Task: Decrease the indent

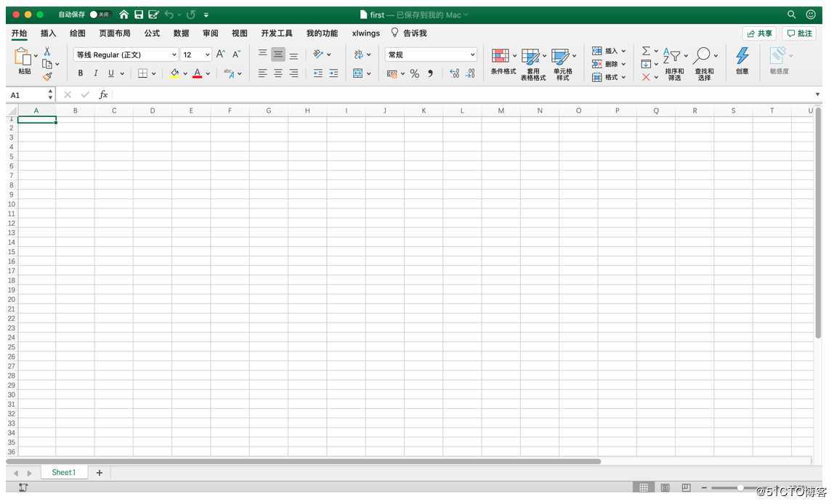Action: pos(318,73)
